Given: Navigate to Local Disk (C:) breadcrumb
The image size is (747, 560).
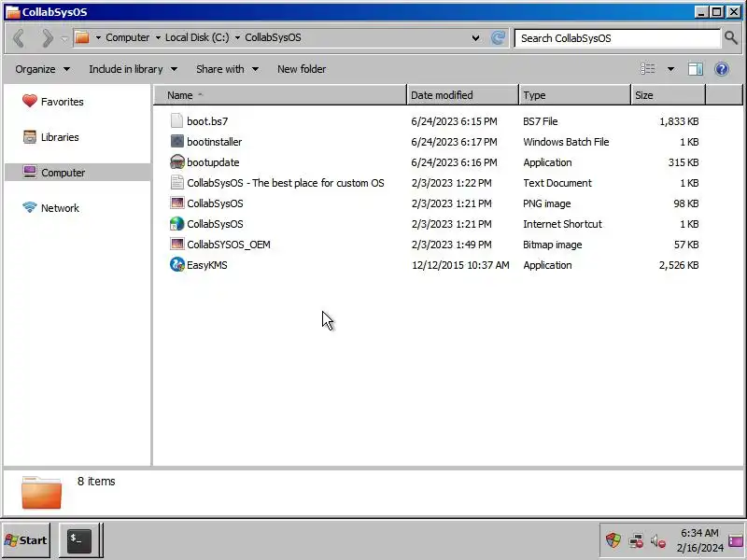Looking at the screenshot, I should [197, 37].
